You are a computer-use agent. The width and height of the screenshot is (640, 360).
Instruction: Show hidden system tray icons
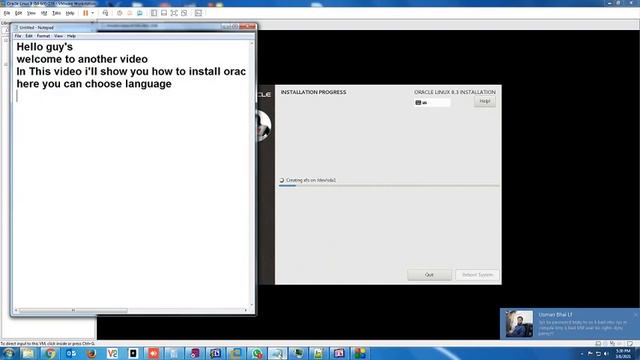pyautogui.click(x=582, y=353)
